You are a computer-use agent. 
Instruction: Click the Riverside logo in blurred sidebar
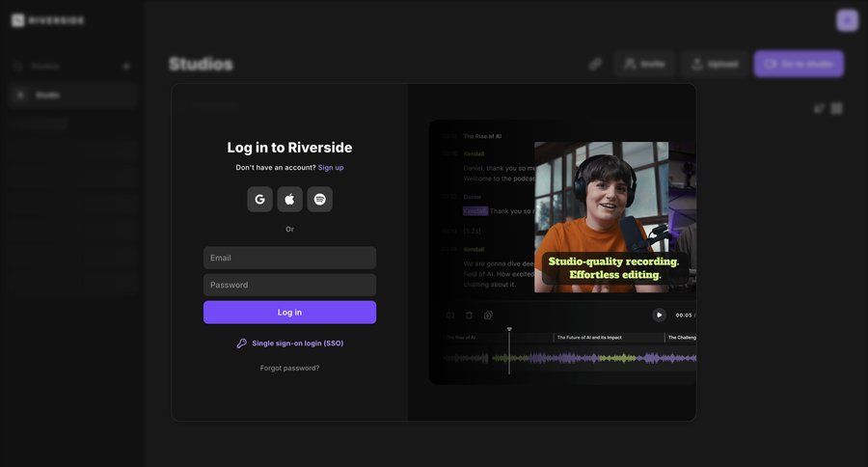coord(48,20)
